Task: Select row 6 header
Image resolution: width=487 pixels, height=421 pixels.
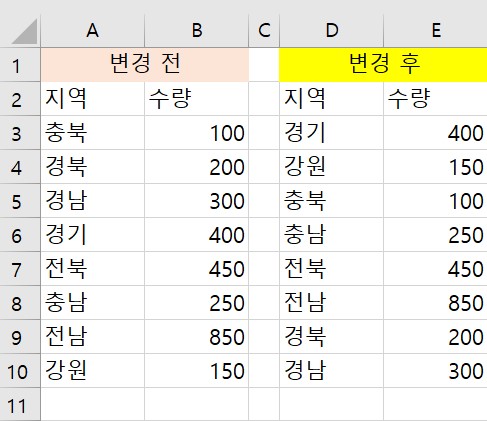Action: point(20,235)
